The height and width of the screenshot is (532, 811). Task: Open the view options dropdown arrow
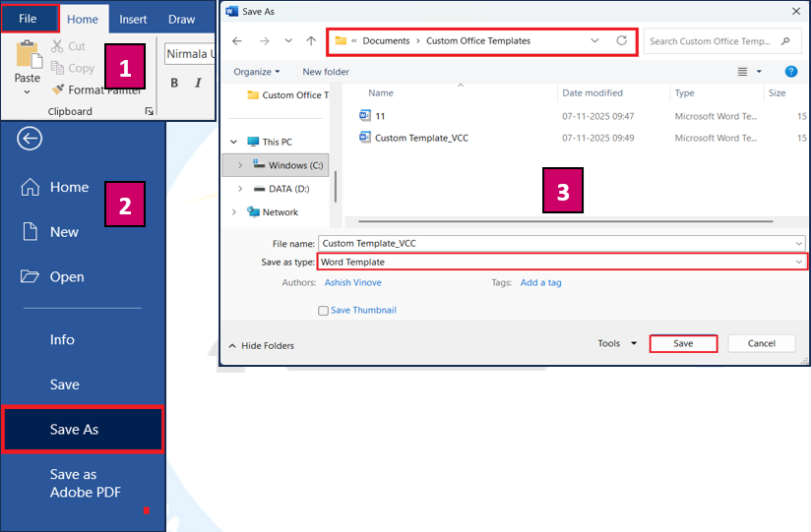click(x=759, y=72)
